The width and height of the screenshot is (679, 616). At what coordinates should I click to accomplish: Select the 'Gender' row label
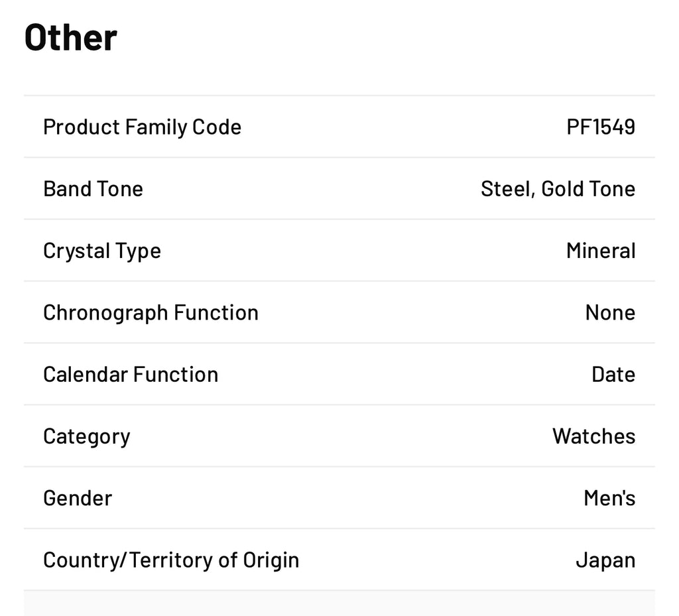77,498
